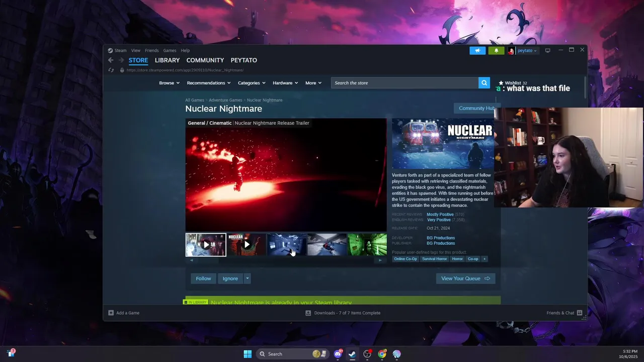Click the Add a Game plus icon
Viewport: 644px width, 362px height.
click(111, 313)
